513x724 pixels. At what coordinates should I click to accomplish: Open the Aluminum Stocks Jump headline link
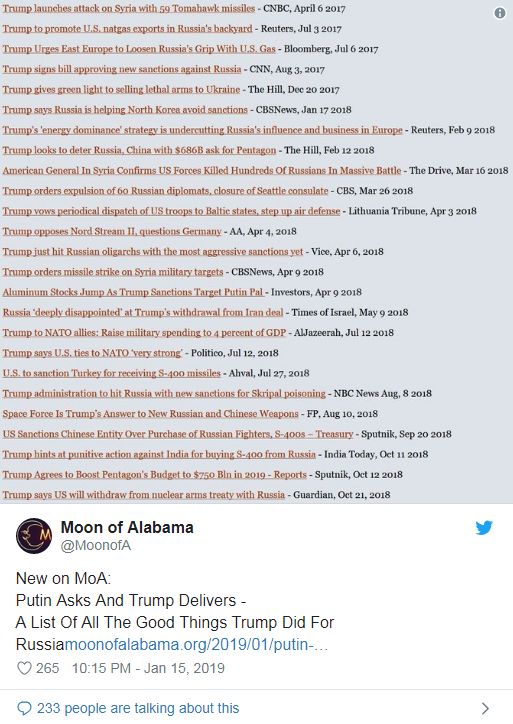(133, 292)
